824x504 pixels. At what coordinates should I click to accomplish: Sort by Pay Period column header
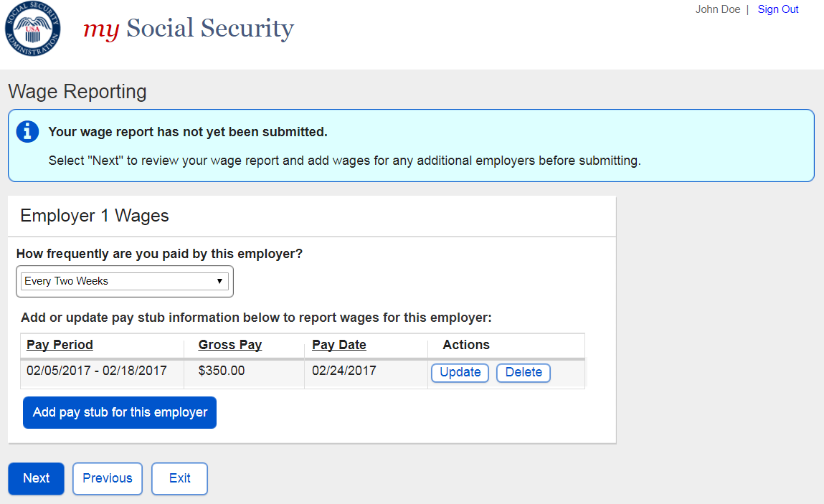(60, 345)
